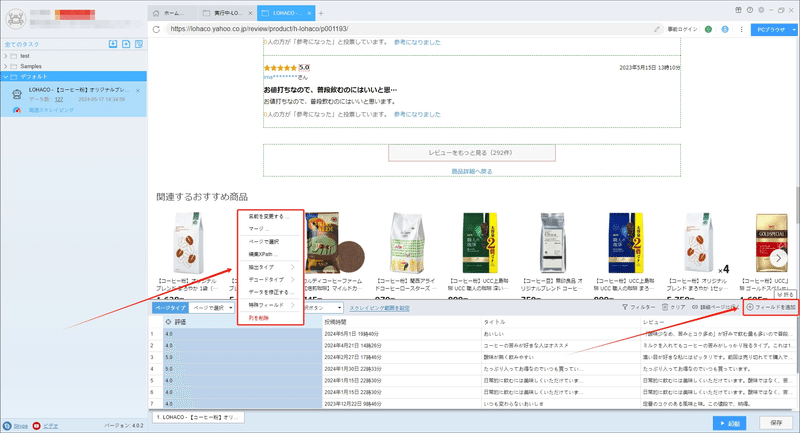The height and width of the screenshot is (433, 800).
Task: Click the blue circle icon in address toolbar
Action: pos(724,29)
